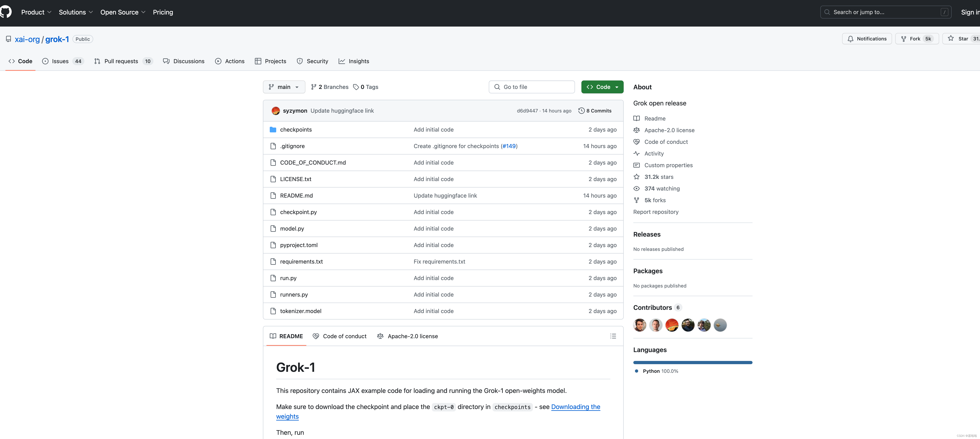This screenshot has height=439, width=980.
Task: Open the checkpoints folder icon
Action: pyautogui.click(x=273, y=130)
